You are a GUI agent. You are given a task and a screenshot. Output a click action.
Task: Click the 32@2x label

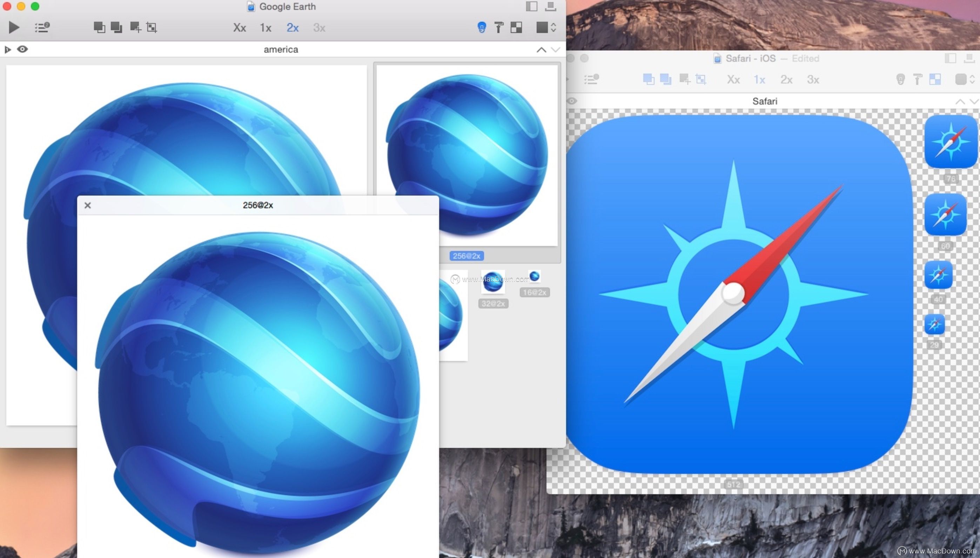(494, 304)
